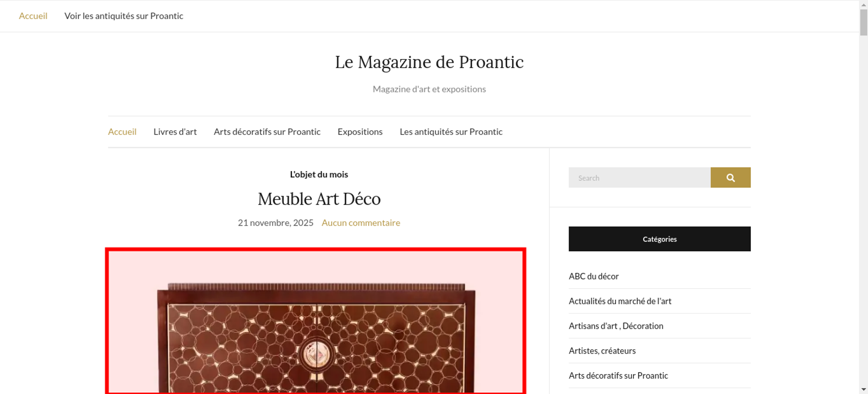This screenshot has height=394, width=868.
Task: Open Les antiquités sur Proantic menu
Action: click(x=451, y=131)
